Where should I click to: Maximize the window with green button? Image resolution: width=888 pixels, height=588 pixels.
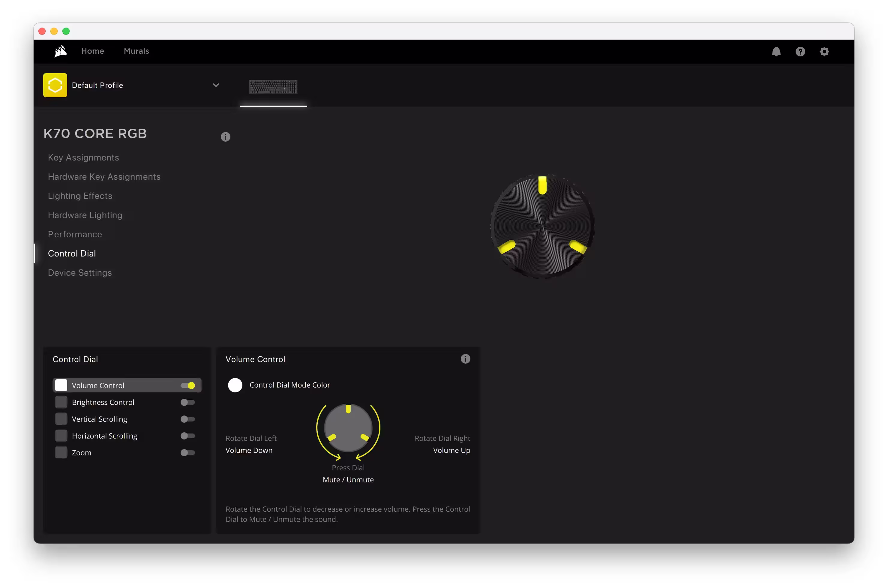click(66, 31)
